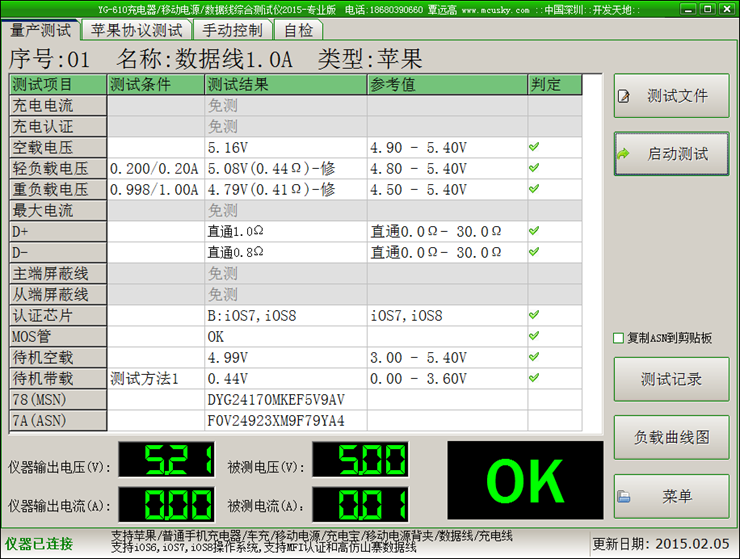740x559 pixels.
Task: Open the 测试文件 test file button
Action: pos(670,96)
